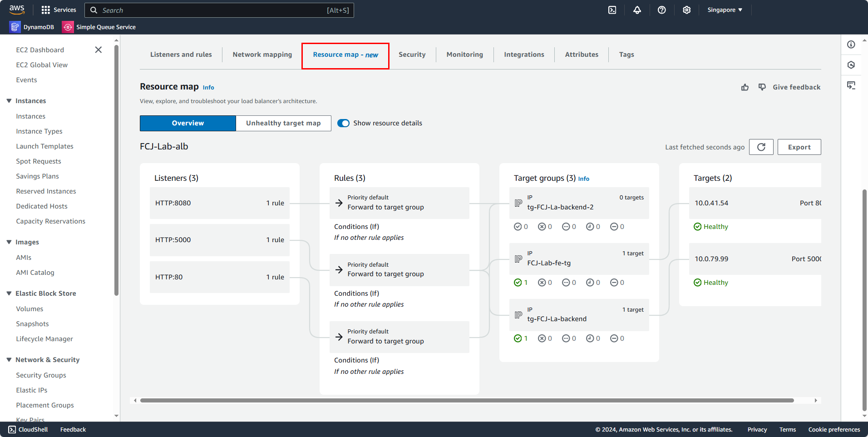Click the Feedback link in footer
The width and height of the screenshot is (868, 437).
(73, 429)
